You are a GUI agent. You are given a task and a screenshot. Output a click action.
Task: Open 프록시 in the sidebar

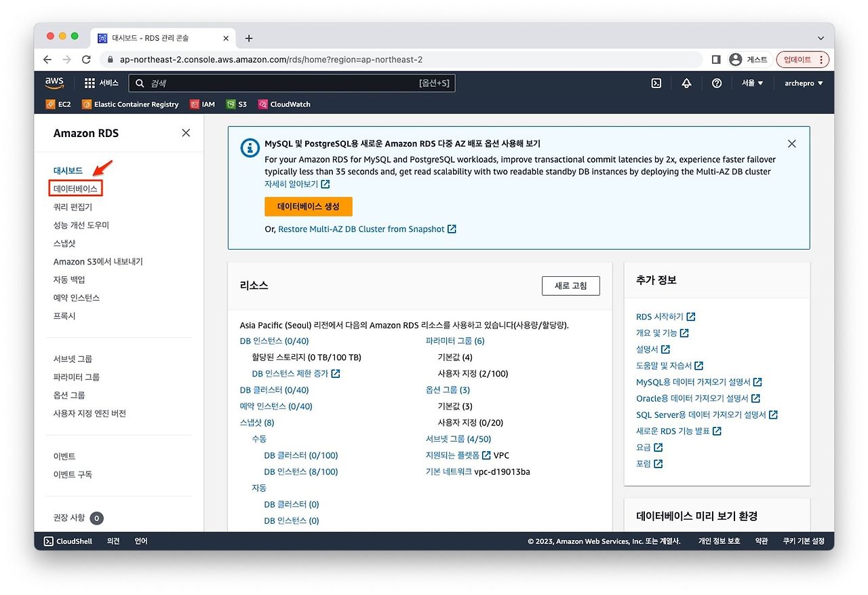[64, 316]
